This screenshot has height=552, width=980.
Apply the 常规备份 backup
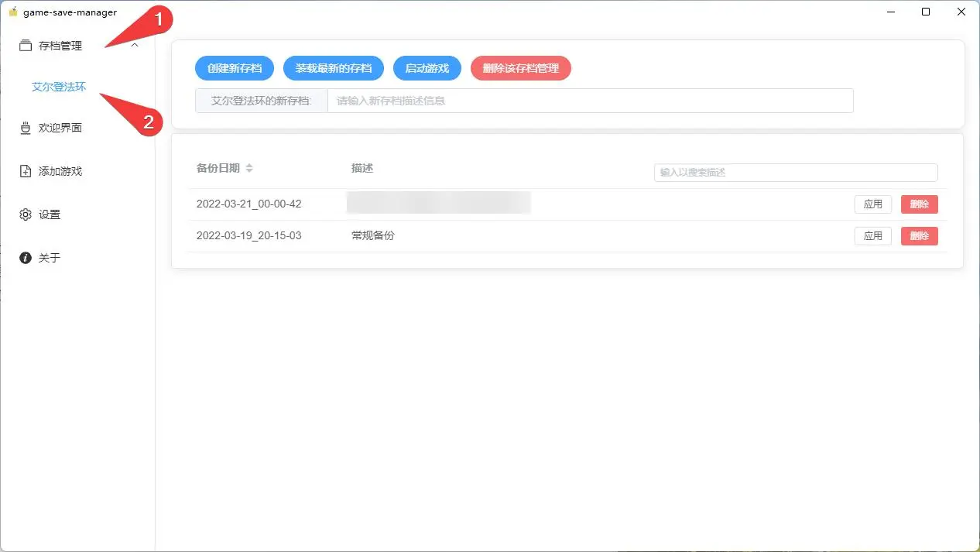(873, 236)
